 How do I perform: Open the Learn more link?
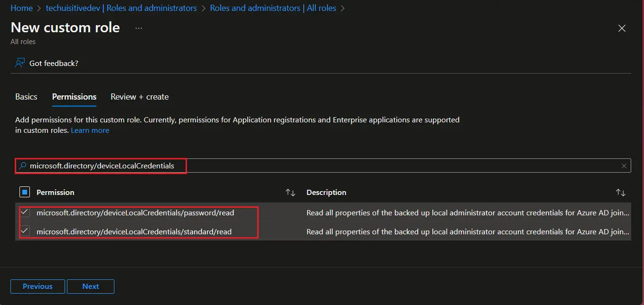pos(90,130)
